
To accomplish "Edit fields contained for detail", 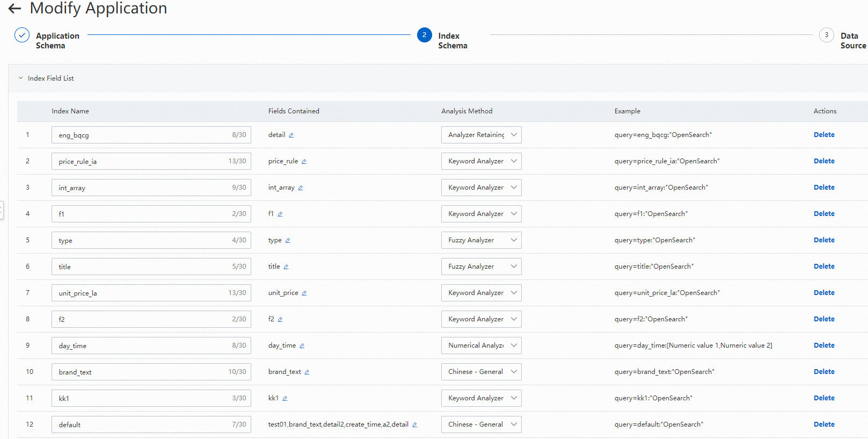I will click(291, 135).
